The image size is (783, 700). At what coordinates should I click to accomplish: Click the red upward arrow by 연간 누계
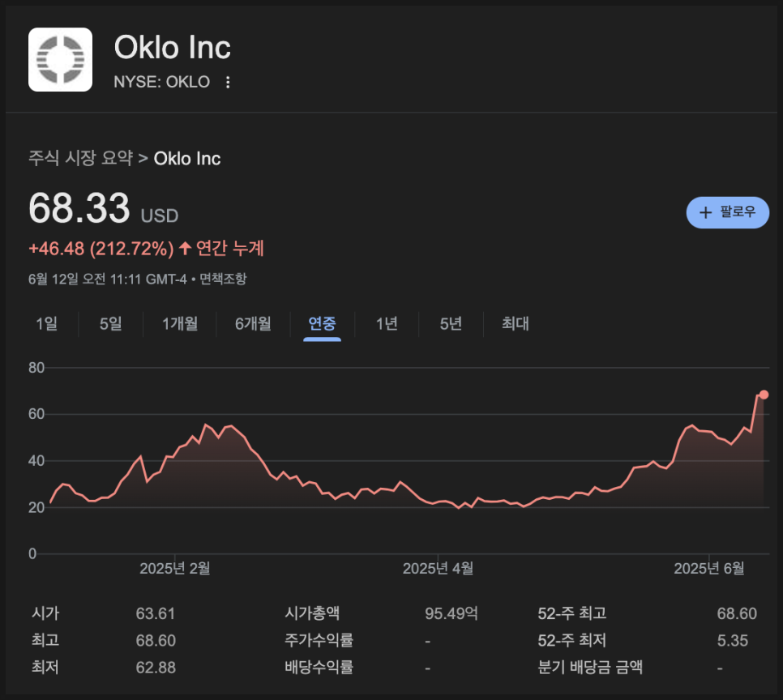(186, 248)
